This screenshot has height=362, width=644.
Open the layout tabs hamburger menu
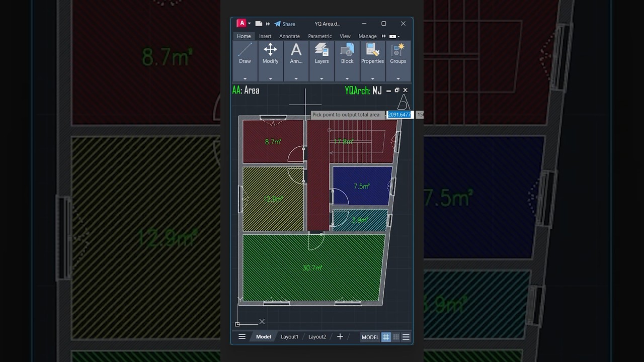242,337
